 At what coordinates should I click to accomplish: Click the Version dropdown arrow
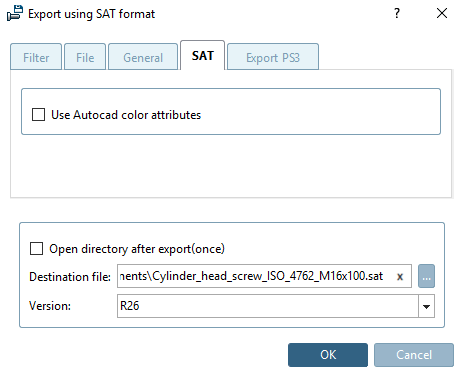pos(426,306)
